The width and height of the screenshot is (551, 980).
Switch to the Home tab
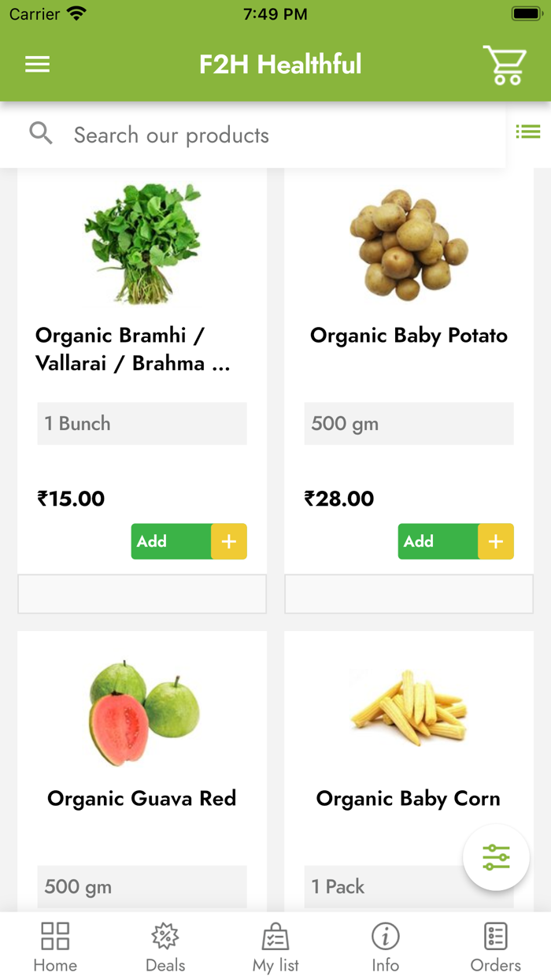54,936
